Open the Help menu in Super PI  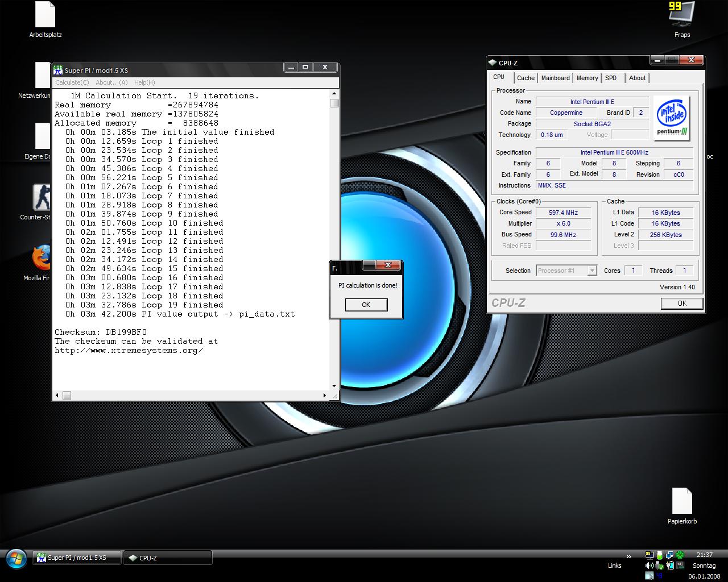(x=144, y=82)
